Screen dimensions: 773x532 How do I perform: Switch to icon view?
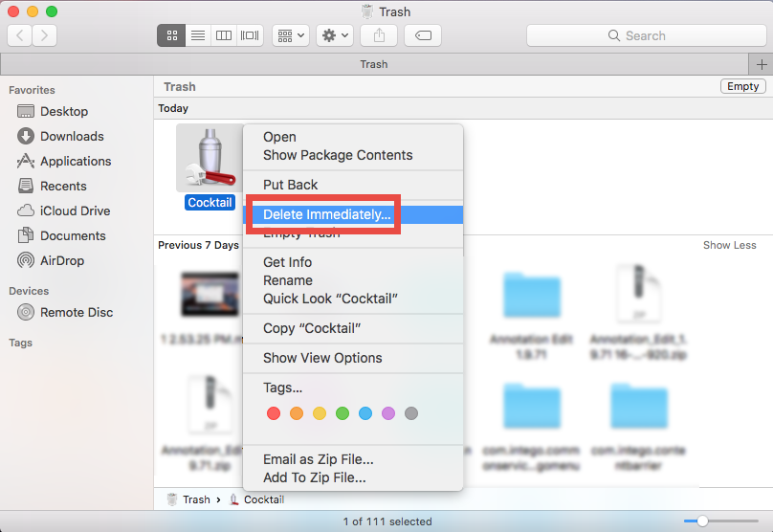tap(171, 35)
